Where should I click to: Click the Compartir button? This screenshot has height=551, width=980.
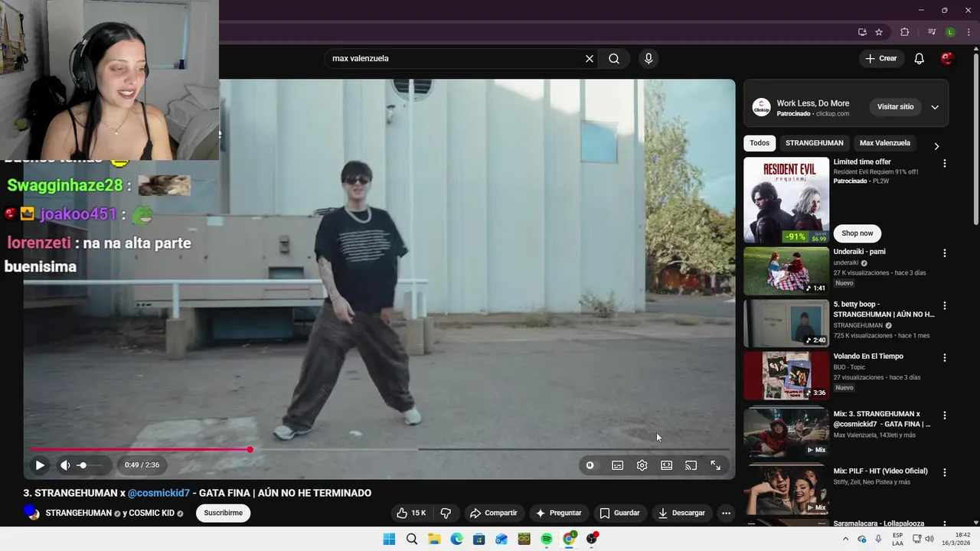click(494, 513)
